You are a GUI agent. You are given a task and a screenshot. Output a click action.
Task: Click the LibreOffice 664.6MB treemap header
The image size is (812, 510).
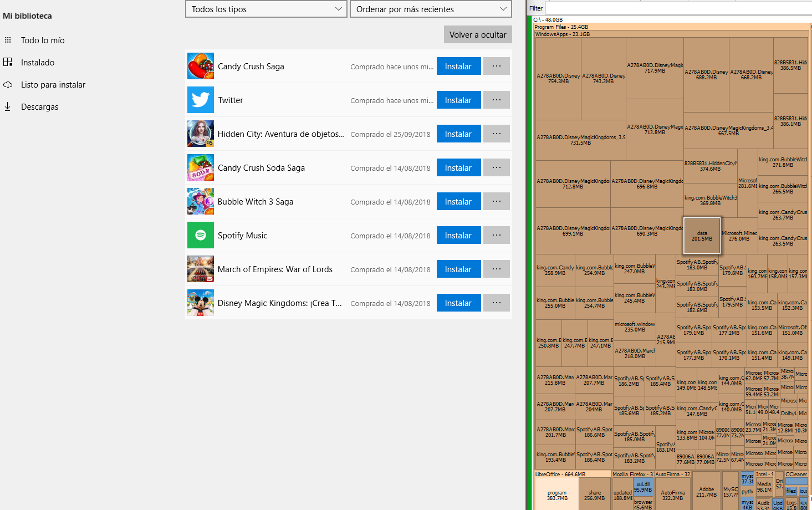click(572, 474)
